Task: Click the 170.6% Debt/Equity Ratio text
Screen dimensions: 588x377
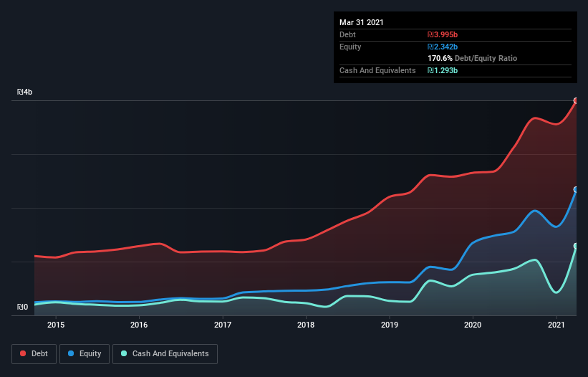Action: pos(472,58)
